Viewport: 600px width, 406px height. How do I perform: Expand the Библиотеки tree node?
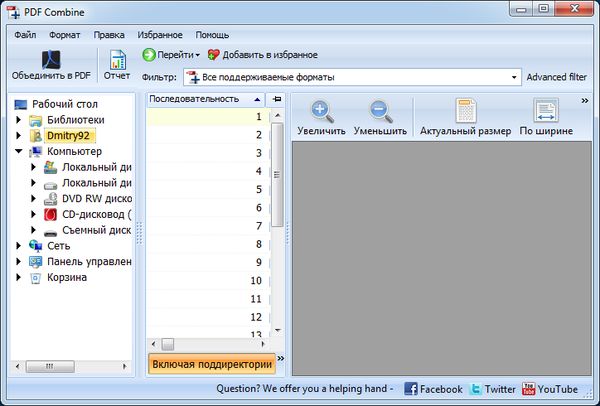(x=19, y=120)
